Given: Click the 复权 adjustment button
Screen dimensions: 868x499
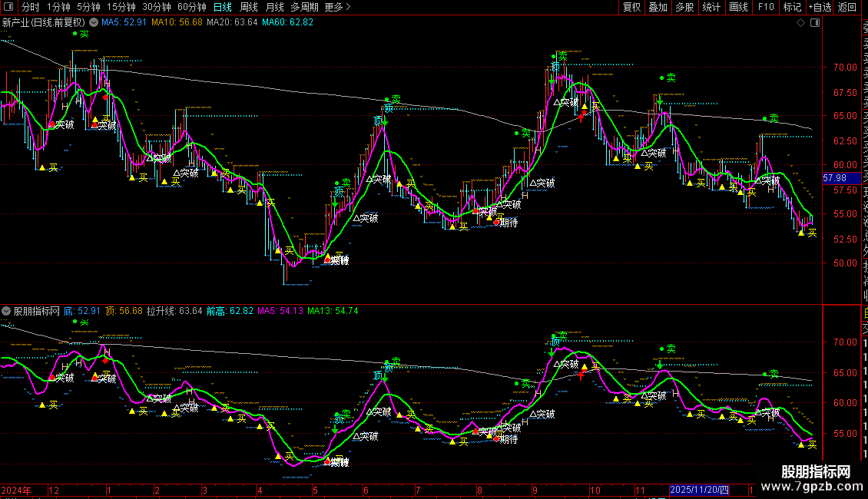Looking at the screenshot, I should coord(631,7).
